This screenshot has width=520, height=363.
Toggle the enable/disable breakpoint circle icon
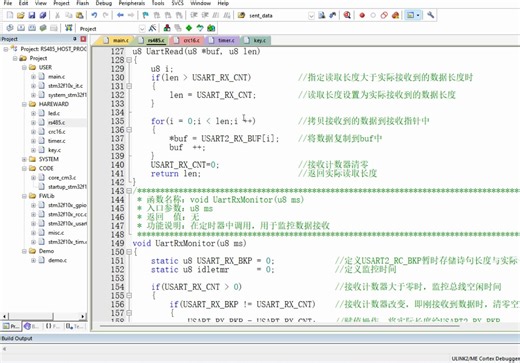[373, 15]
